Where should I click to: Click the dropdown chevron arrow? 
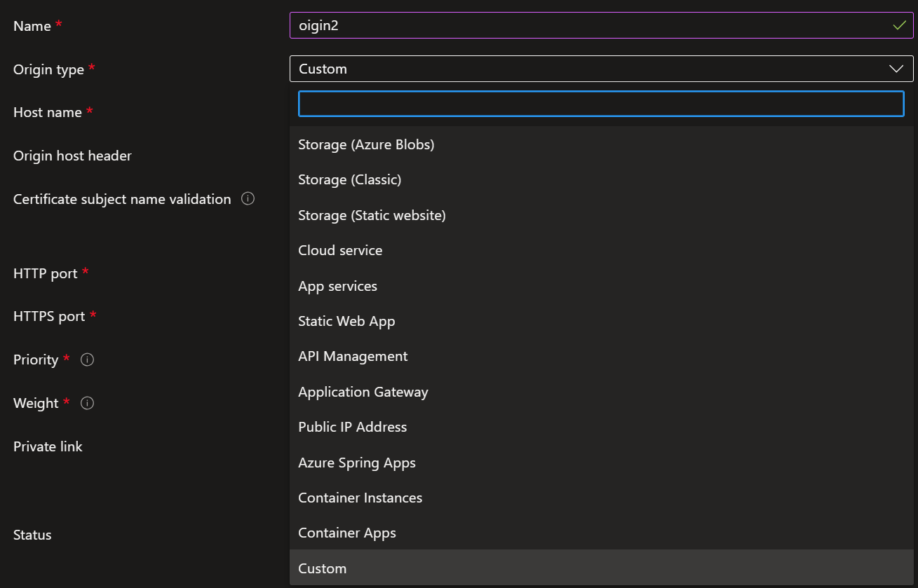(896, 69)
